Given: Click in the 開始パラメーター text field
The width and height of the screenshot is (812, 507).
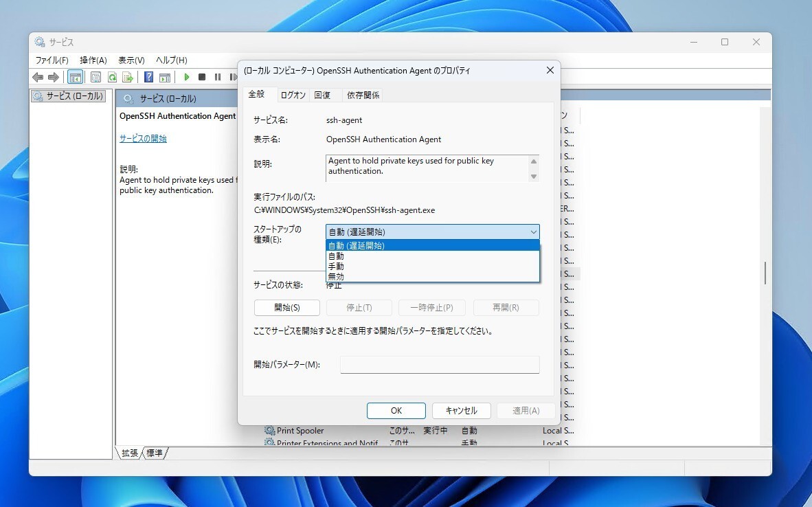Looking at the screenshot, I should click(x=440, y=365).
